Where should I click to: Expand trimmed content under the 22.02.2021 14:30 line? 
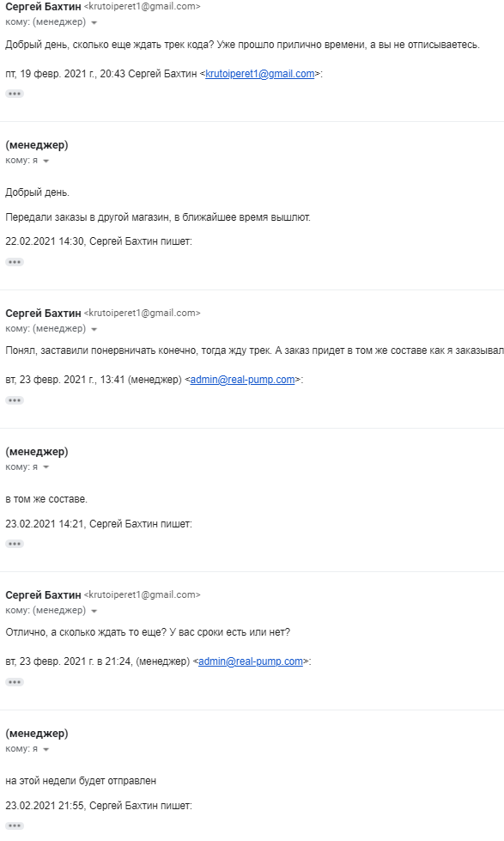[x=15, y=262]
